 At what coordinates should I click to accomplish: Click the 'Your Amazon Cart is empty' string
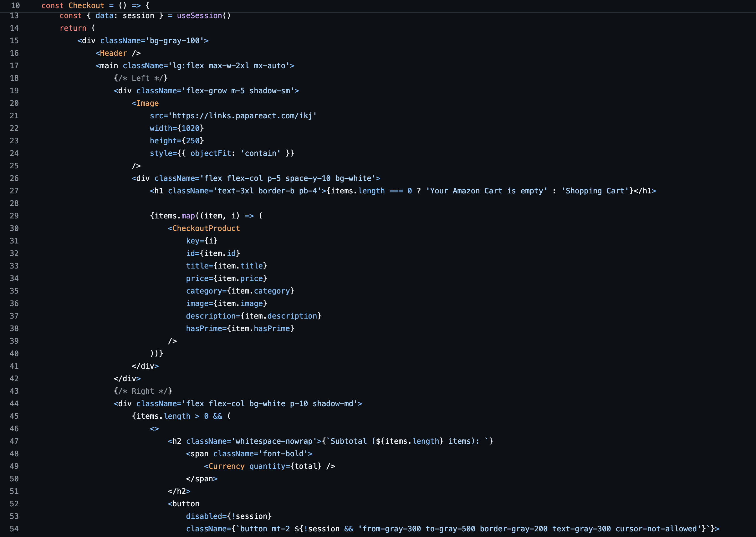point(486,191)
